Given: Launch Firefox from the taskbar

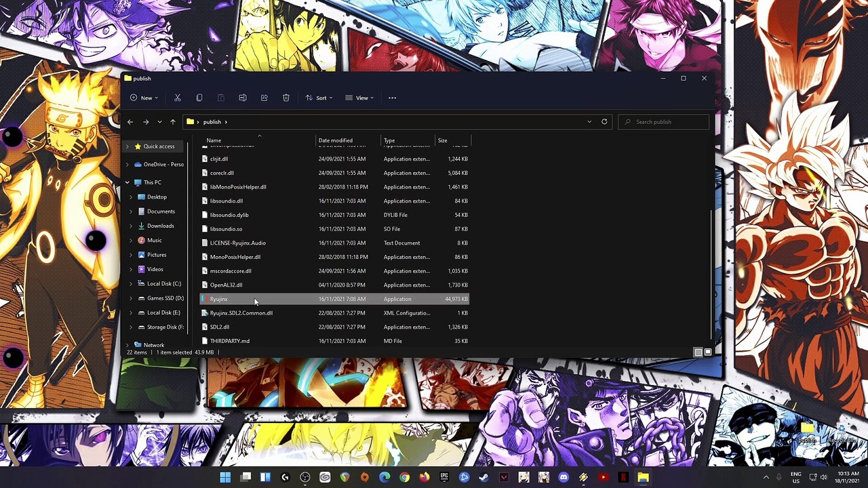Looking at the screenshot, I should coord(425,477).
